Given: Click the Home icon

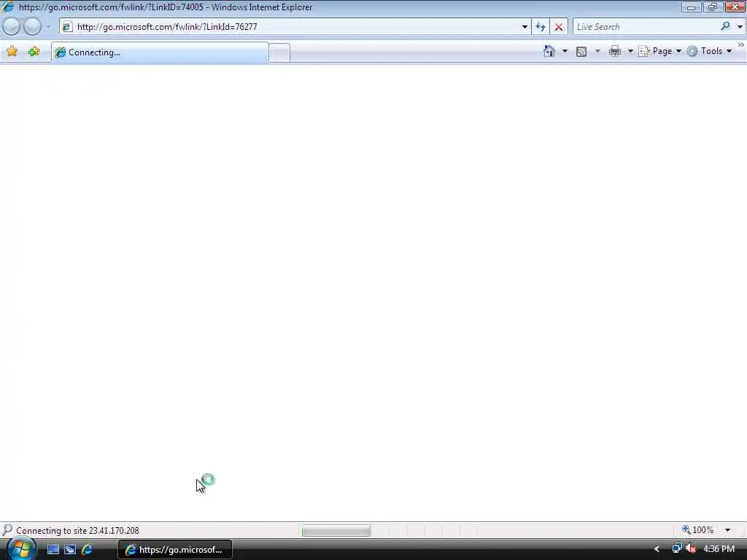Looking at the screenshot, I should point(549,51).
